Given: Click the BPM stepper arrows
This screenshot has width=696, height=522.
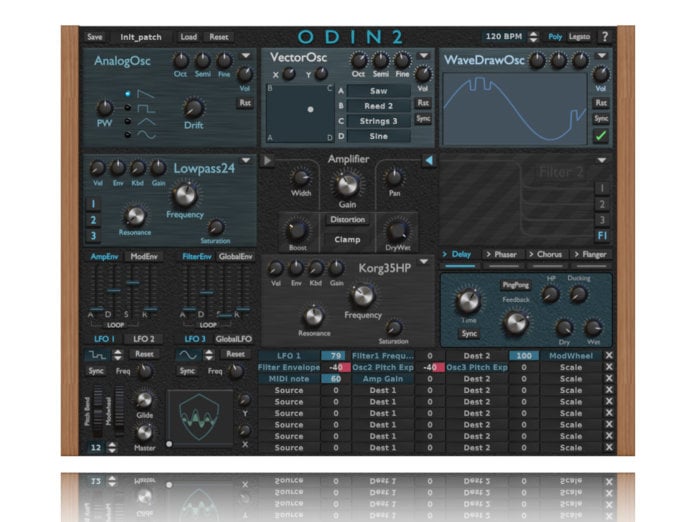Looking at the screenshot, I should (x=534, y=37).
